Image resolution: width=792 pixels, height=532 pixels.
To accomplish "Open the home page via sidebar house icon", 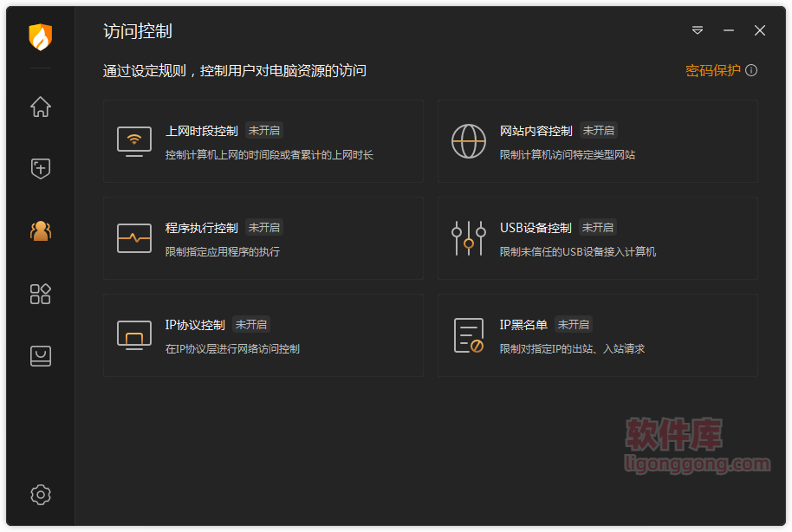I will (40, 107).
